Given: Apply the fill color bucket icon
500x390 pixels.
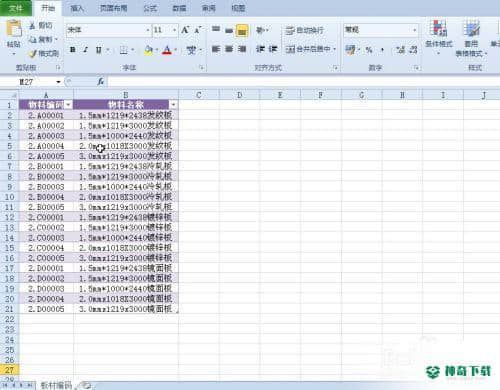Looking at the screenshot, I should click(x=148, y=50).
